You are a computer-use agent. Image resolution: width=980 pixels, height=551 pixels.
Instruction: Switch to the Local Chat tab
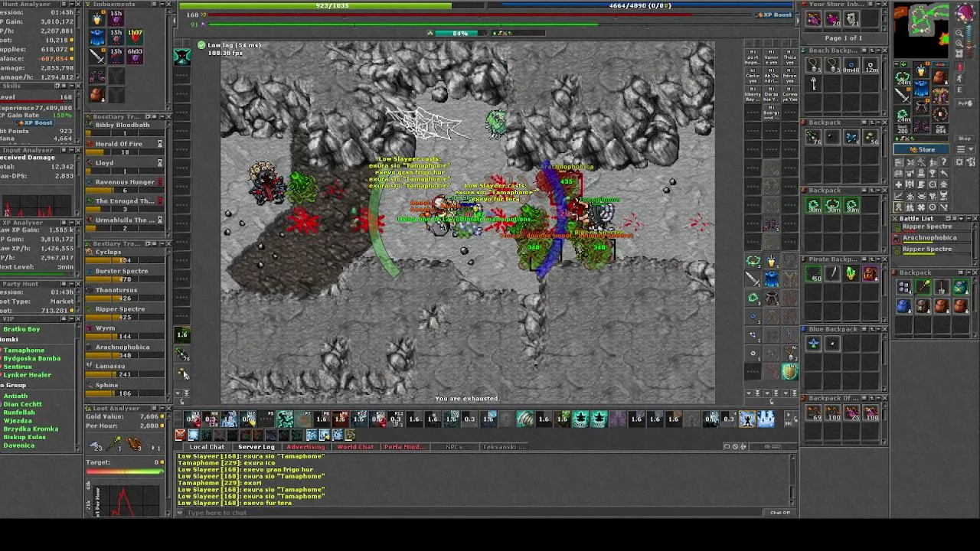[207, 447]
